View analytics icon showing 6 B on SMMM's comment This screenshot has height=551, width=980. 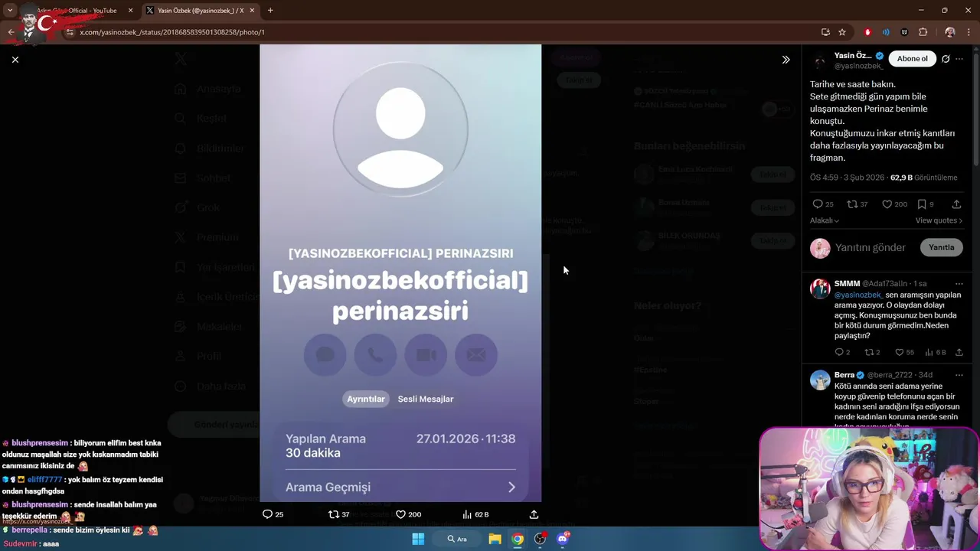[929, 352]
